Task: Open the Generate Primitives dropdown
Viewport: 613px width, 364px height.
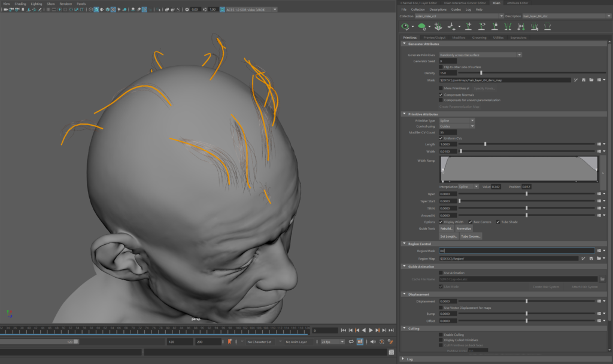Action: coord(480,55)
